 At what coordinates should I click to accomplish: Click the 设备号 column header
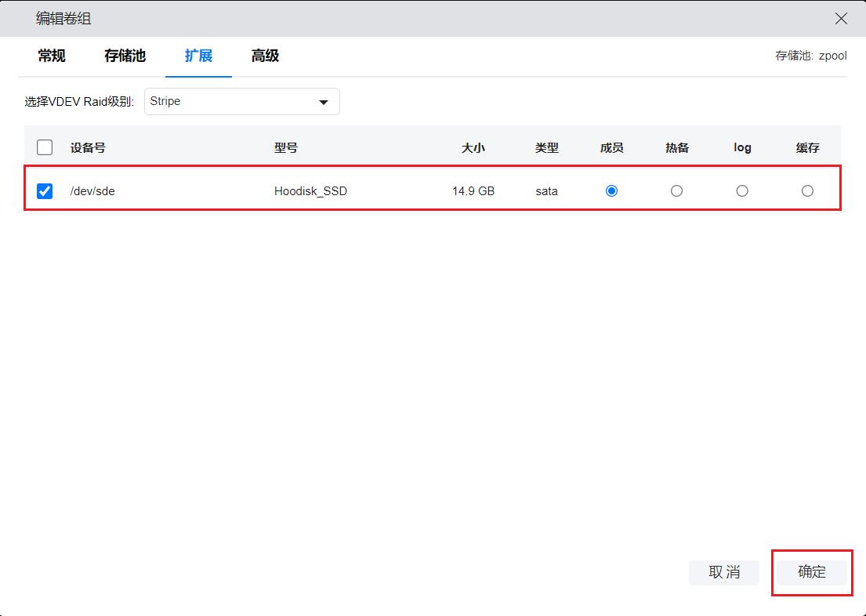[x=88, y=147]
